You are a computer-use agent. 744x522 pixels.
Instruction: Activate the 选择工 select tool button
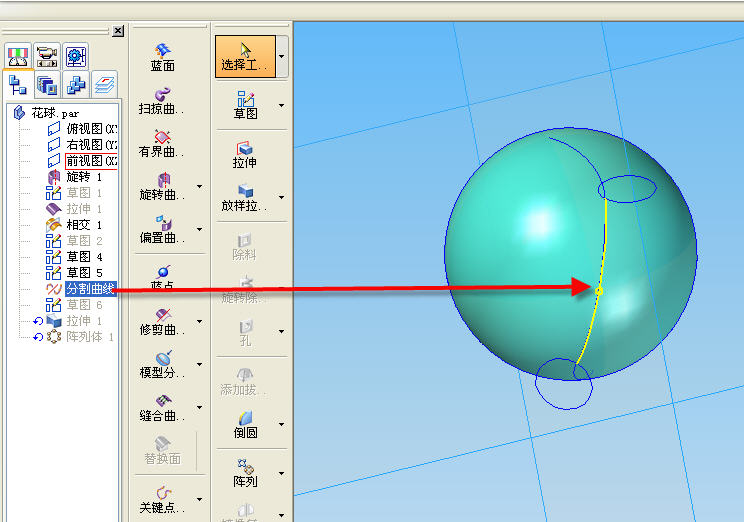pyautogui.click(x=245, y=56)
